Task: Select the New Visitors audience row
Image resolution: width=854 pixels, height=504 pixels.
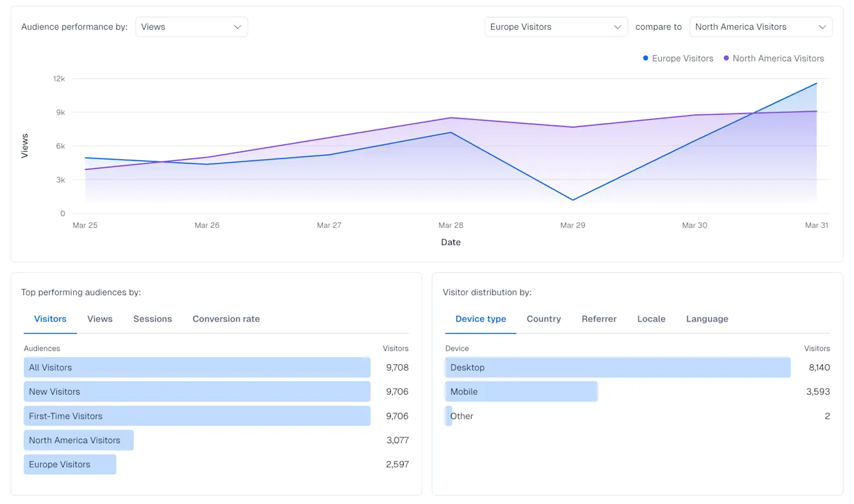Action: tap(197, 391)
